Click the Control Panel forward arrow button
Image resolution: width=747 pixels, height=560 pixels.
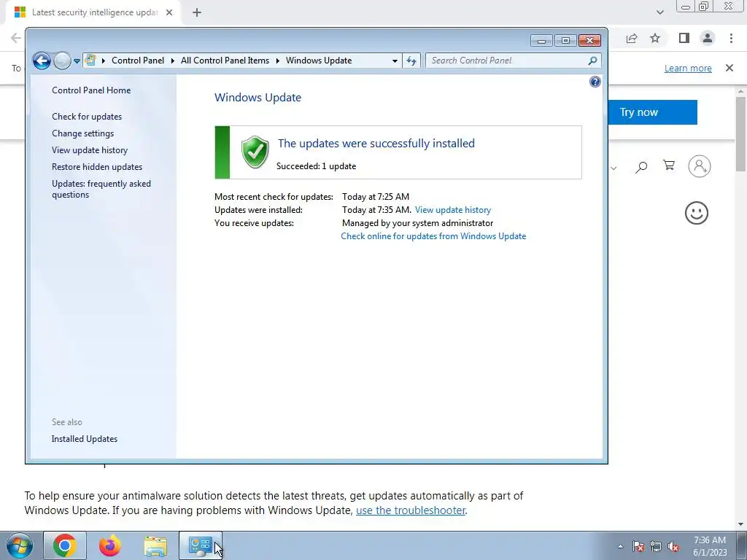(62, 61)
